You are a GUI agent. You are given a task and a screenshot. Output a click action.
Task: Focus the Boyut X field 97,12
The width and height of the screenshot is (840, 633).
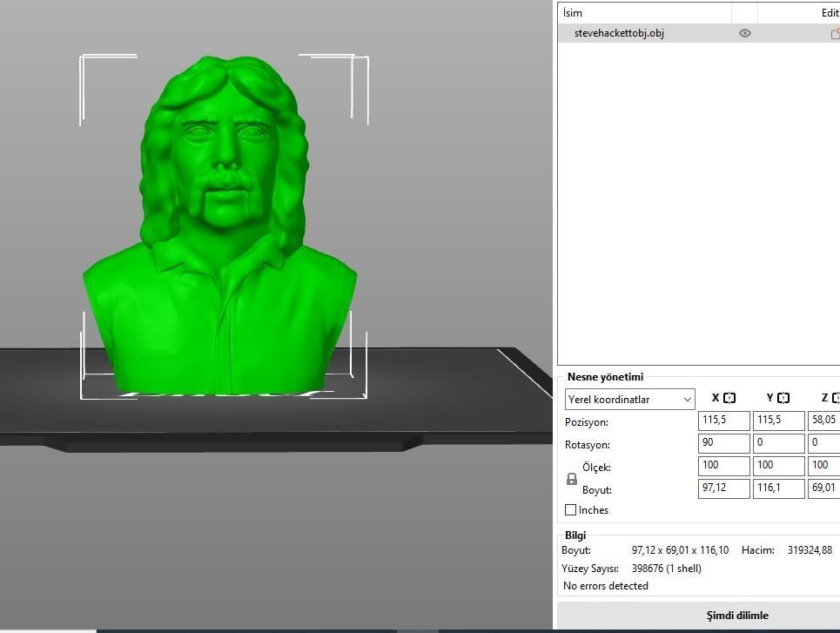click(723, 488)
